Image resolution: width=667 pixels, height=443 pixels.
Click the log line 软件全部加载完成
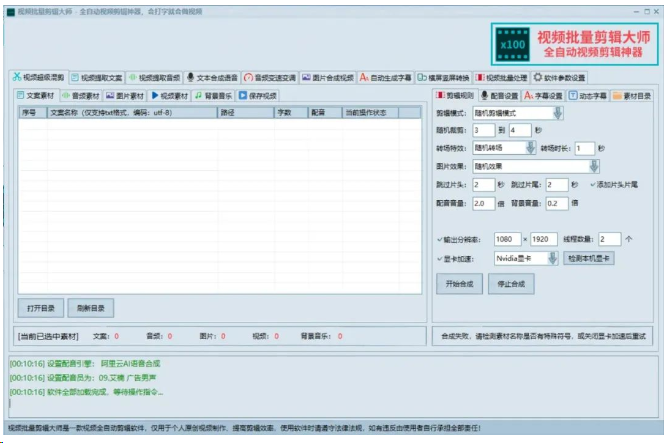point(86,392)
